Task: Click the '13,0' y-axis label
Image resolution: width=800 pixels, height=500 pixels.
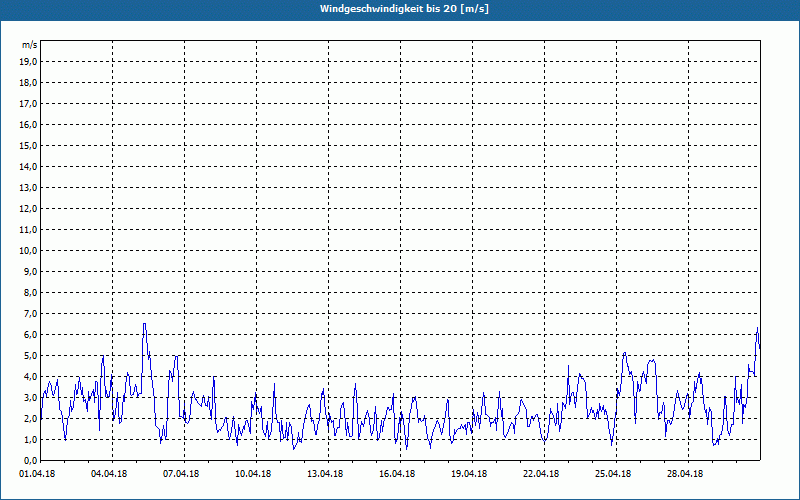Action: point(29,187)
